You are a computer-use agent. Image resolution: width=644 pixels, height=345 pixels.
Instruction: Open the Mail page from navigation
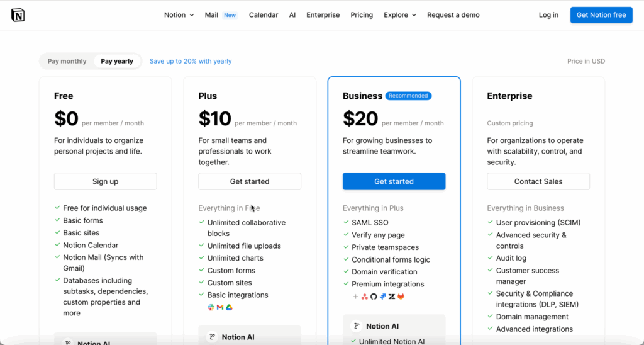[211, 15]
